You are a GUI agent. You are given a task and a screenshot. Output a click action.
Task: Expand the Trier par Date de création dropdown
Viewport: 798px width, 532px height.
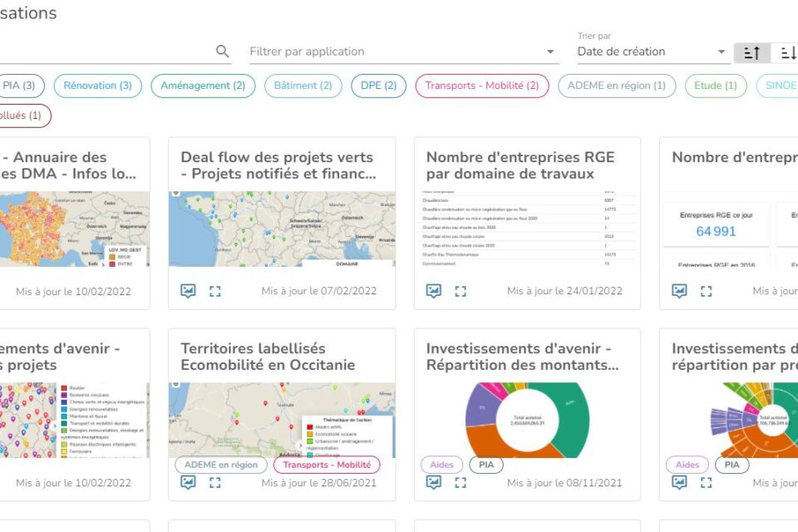click(652, 52)
